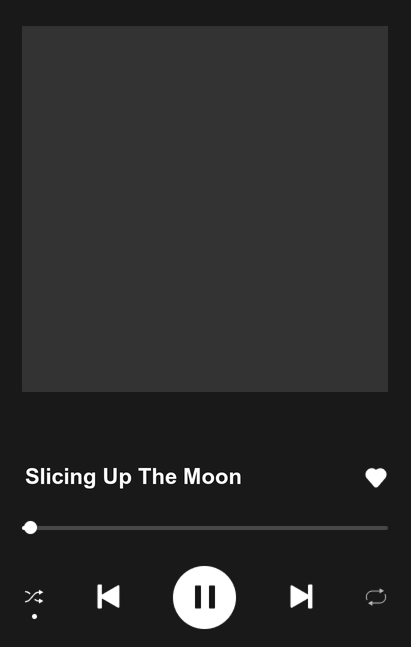
Task: Seek to the middle of the progress bar
Action: (x=205, y=528)
